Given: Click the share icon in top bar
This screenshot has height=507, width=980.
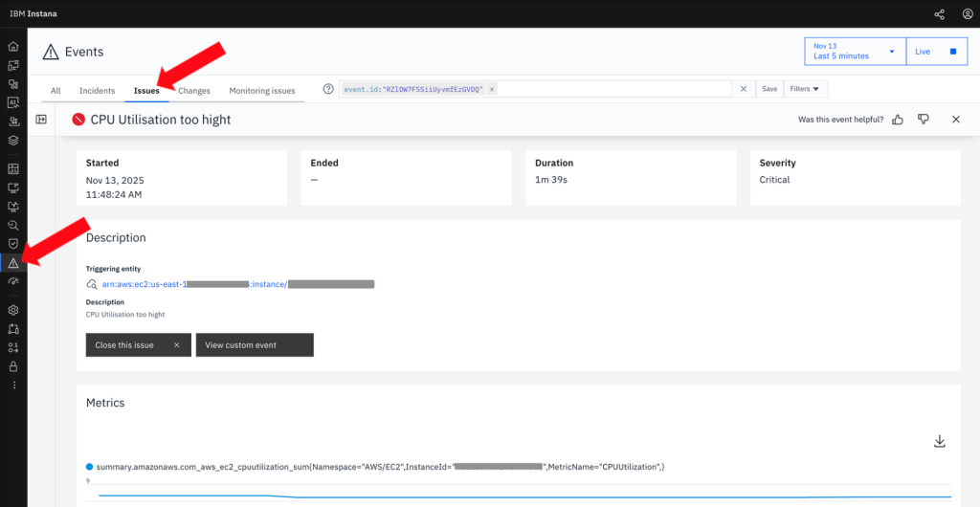Looking at the screenshot, I should (940, 13).
